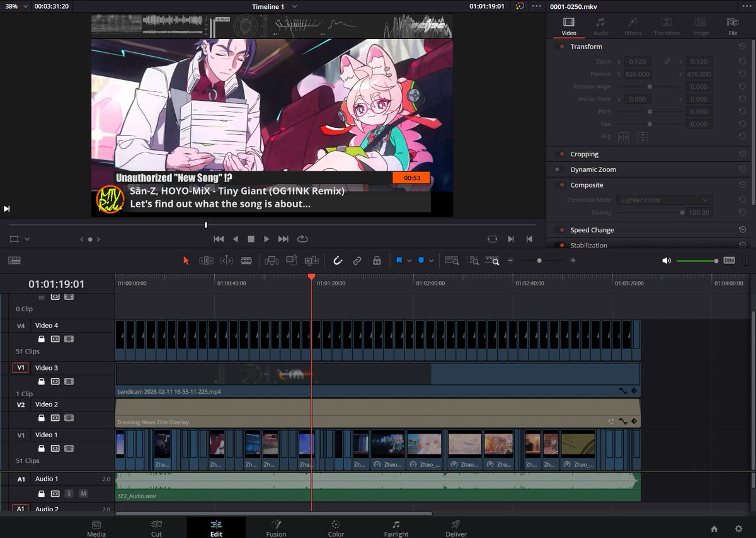Toggle Loop playback
This screenshot has height=538, width=756.
tap(302, 239)
